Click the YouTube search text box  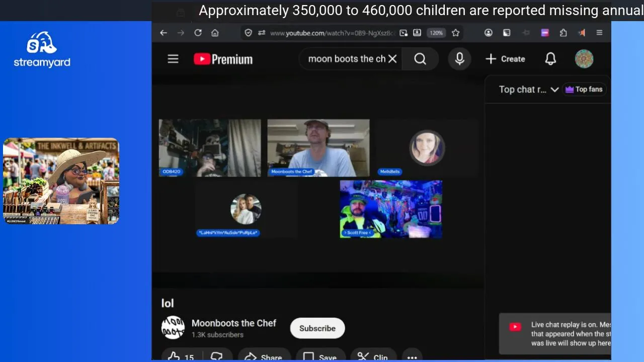coord(346,59)
